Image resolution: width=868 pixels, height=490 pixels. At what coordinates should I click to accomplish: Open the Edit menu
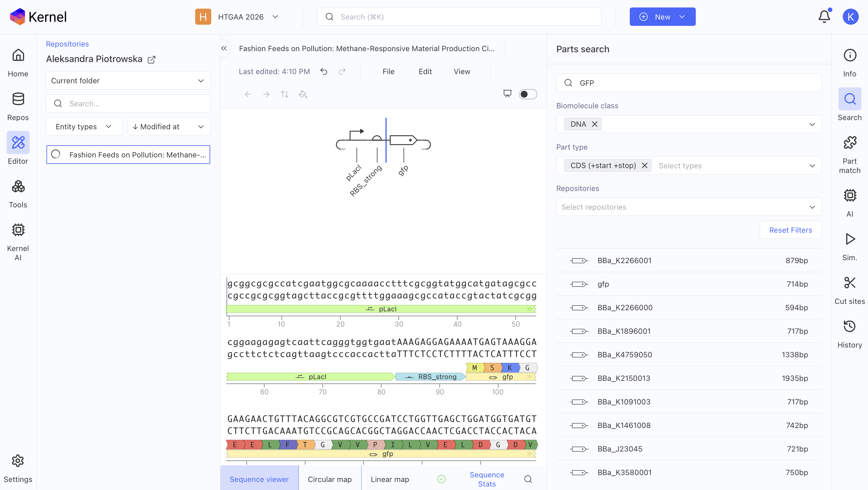(x=425, y=72)
